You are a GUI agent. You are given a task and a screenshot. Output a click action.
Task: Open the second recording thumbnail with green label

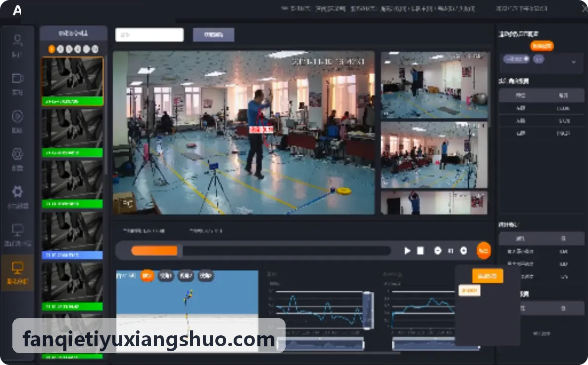pos(72,133)
